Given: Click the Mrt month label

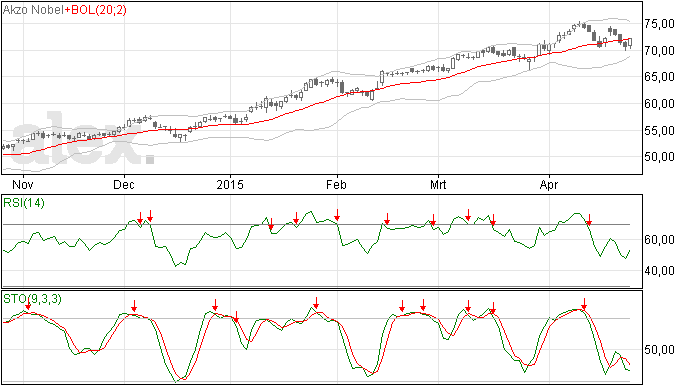Looking at the screenshot, I should [x=438, y=184].
